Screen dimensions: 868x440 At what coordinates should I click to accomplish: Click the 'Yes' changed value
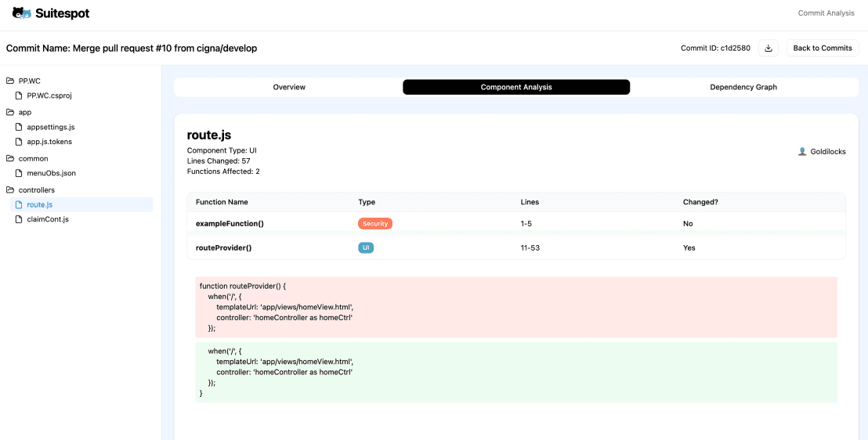tap(689, 248)
